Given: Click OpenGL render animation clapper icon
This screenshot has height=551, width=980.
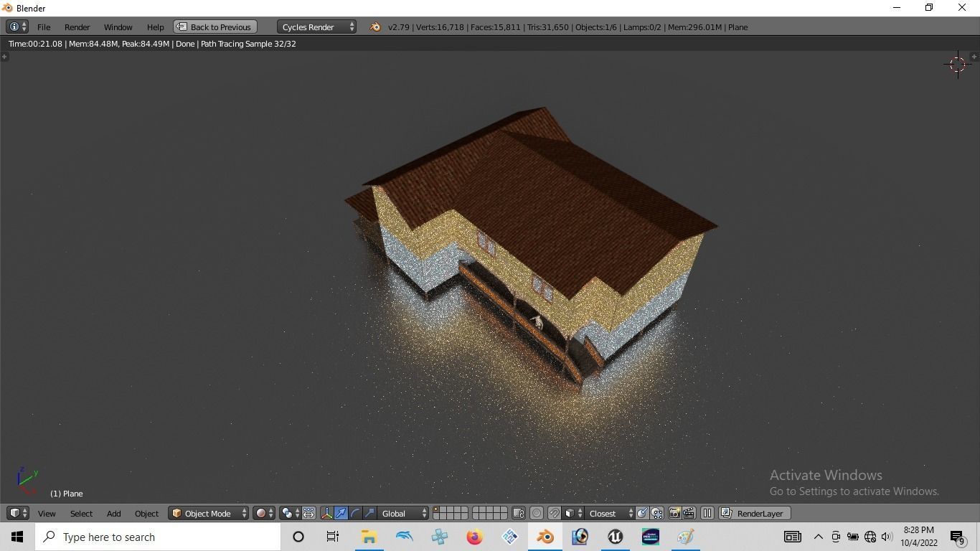Looking at the screenshot, I should pos(689,513).
